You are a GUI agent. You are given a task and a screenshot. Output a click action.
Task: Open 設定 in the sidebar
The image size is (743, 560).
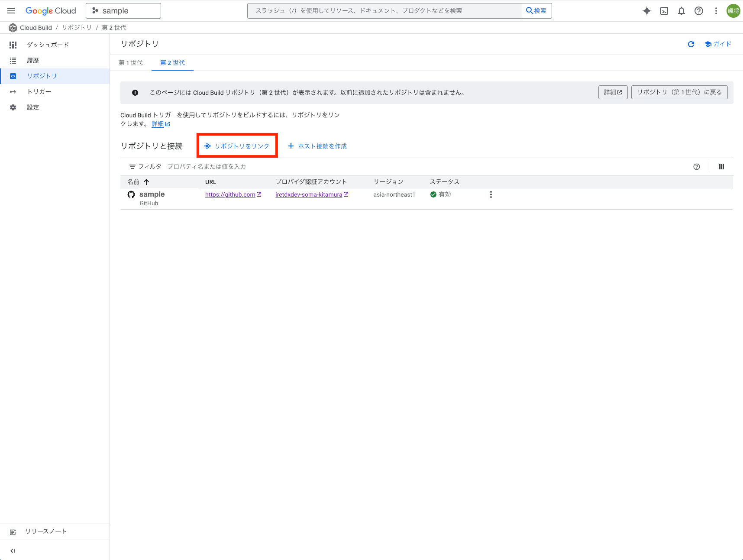tap(55, 107)
